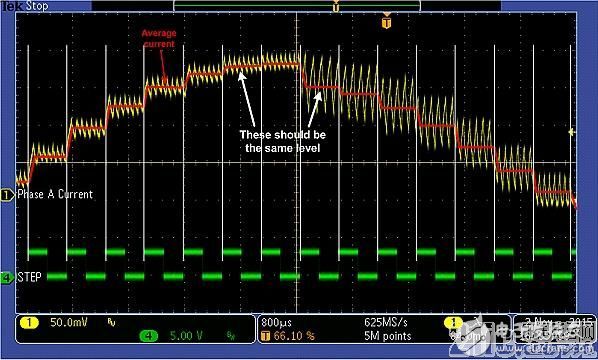Select the yellow channel 1 ground marker

point(7,195)
